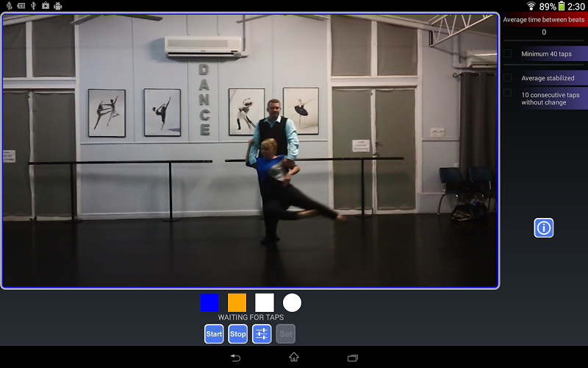Tap the 89% battery percentage text
Screen dimensions: 588x368
tap(548, 6)
